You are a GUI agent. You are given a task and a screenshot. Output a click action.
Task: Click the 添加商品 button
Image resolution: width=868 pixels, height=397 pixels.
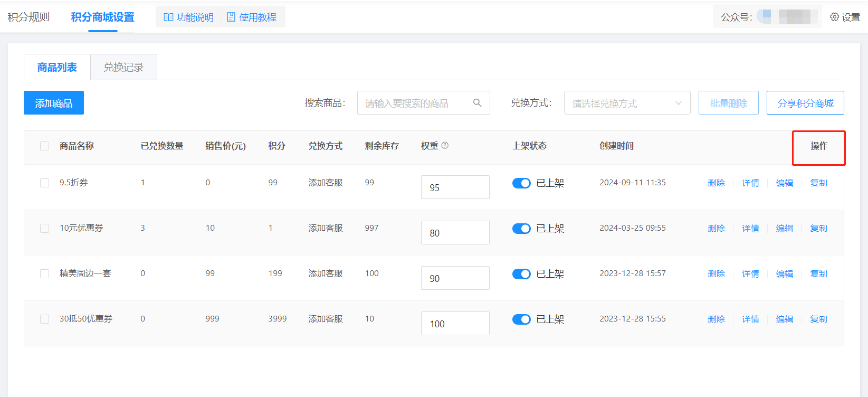click(x=54, y=103)
